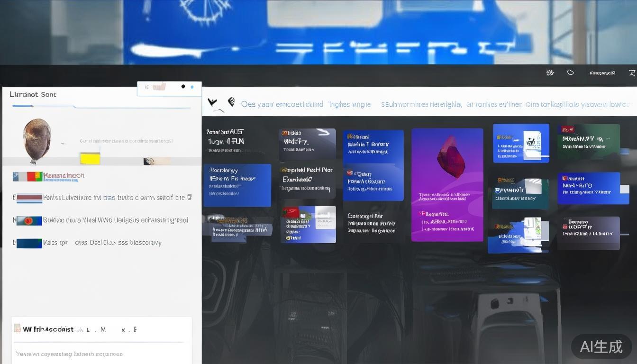Viewport: 637px width, 364px height.
Task: Toggle the blue dot in small top popup
Action: tap(192, 87)
